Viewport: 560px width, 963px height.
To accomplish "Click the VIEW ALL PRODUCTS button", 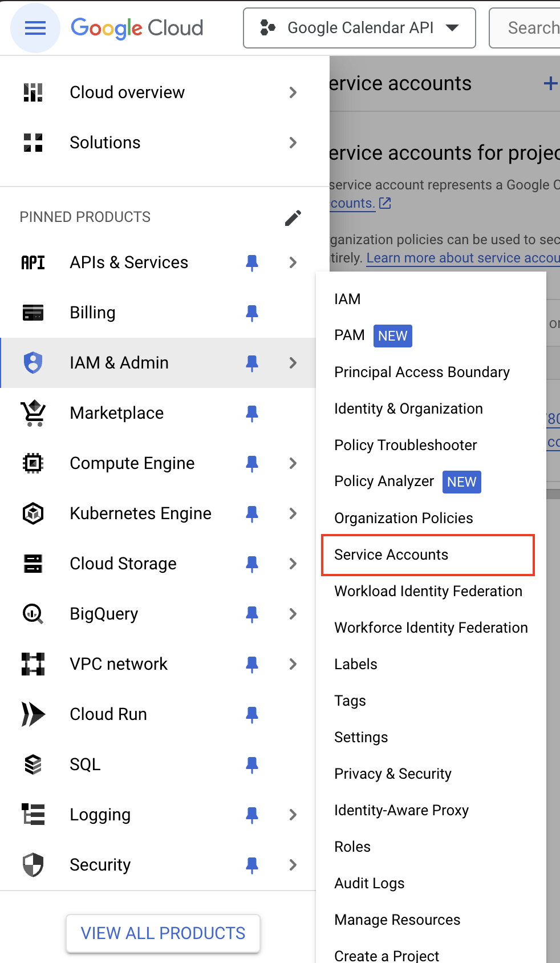I will tap(163, 933).
